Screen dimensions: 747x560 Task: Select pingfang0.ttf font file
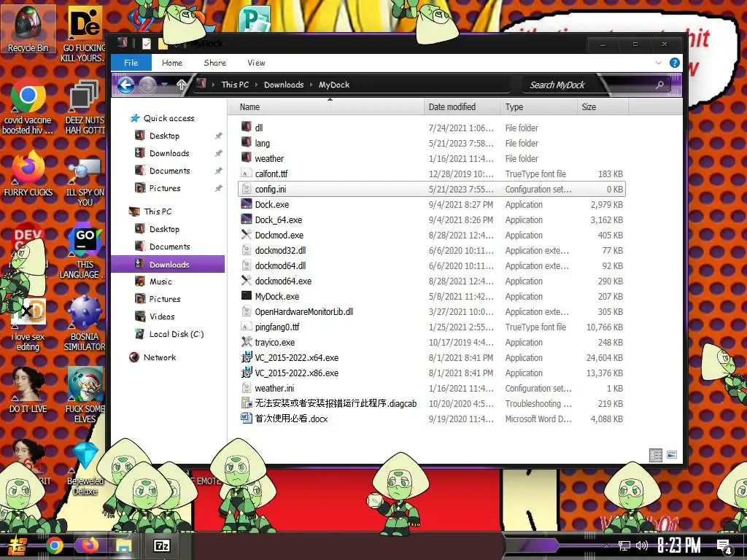[432, 327]
